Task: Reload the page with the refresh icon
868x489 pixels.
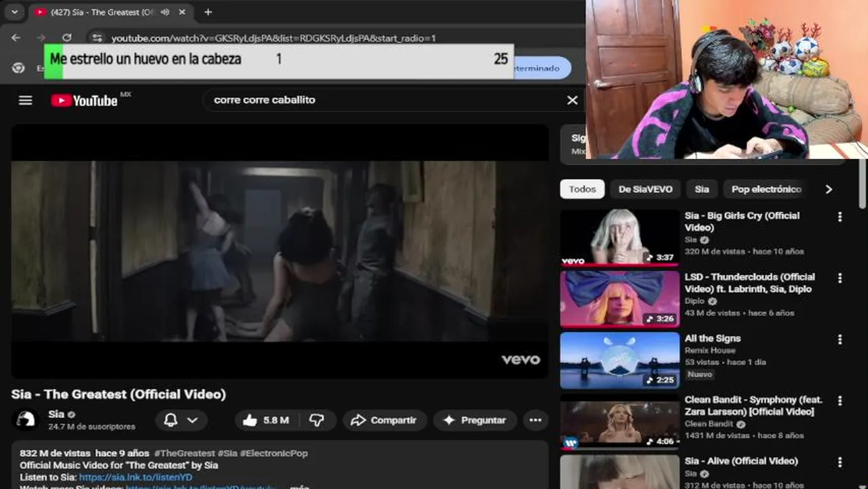Action: pos(67,38)
